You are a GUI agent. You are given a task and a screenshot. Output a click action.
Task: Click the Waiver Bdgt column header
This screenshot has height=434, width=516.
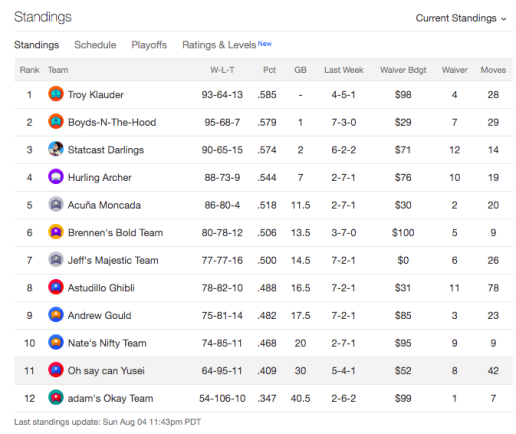click(403, 70)
